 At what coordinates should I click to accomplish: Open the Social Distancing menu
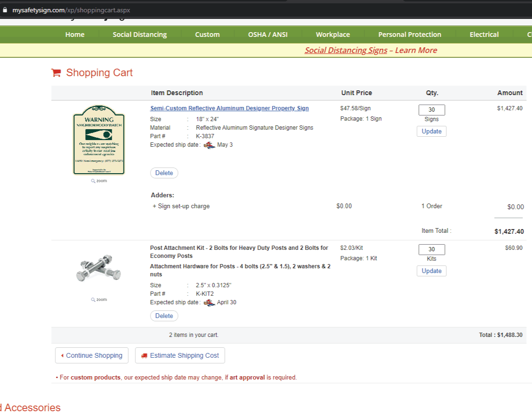[x=140, y=35]
